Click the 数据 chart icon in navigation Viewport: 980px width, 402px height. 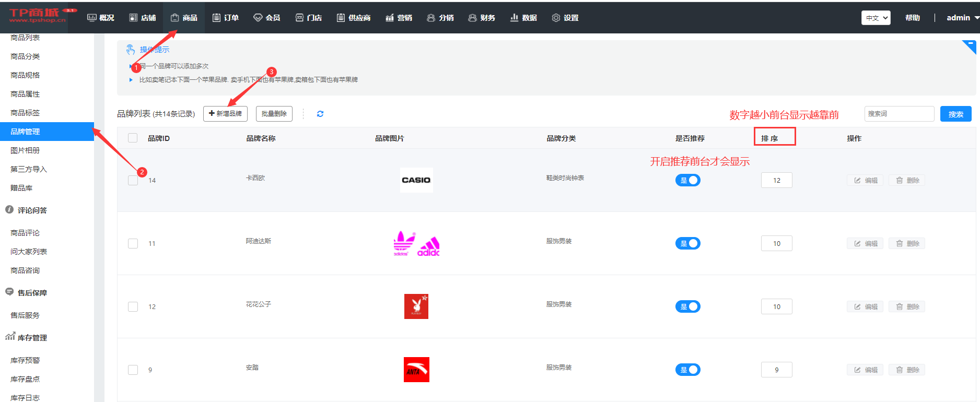coord(514,18)
